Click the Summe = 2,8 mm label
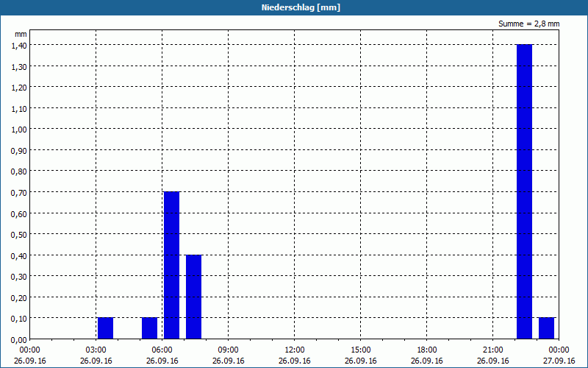Viewport: 588px width, 368px height. pyautogui.click(x=528, y=24)
